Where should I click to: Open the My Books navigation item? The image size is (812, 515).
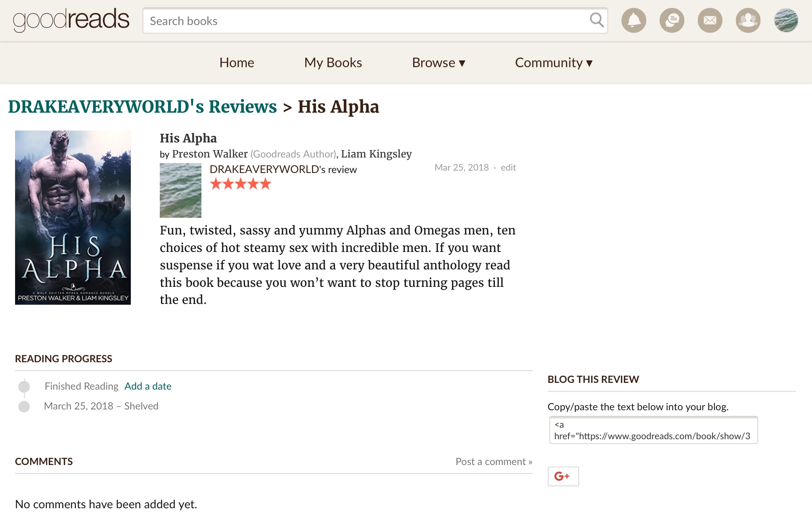333,63
